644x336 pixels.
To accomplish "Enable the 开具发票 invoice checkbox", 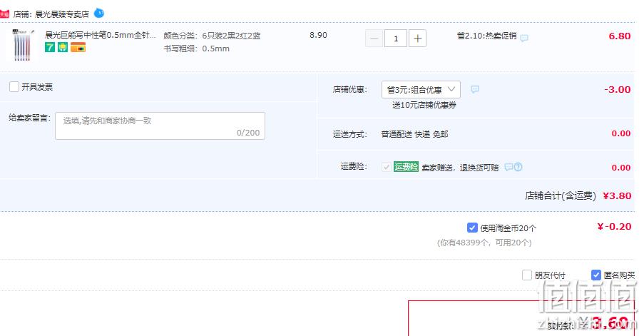I will 14,86.
